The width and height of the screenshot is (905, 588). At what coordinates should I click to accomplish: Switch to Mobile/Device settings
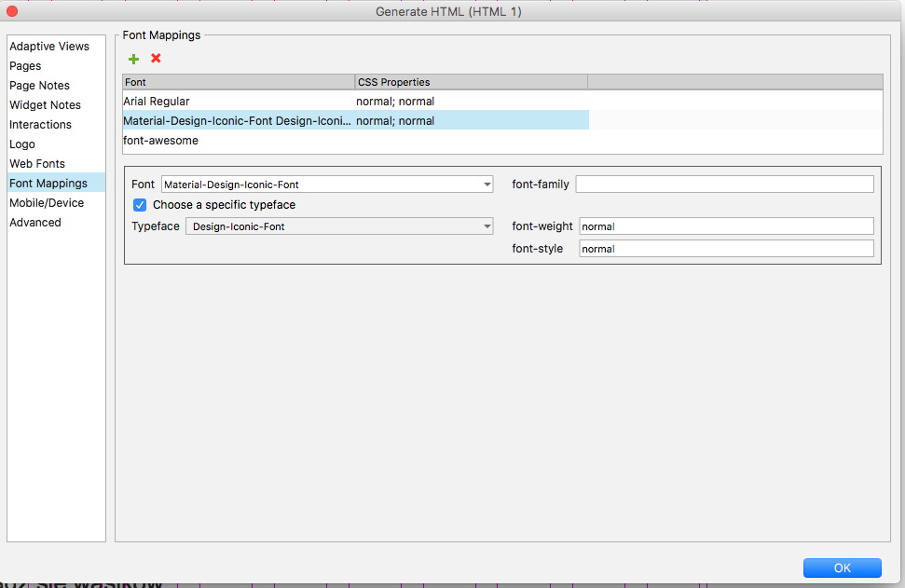click(47, 203)
